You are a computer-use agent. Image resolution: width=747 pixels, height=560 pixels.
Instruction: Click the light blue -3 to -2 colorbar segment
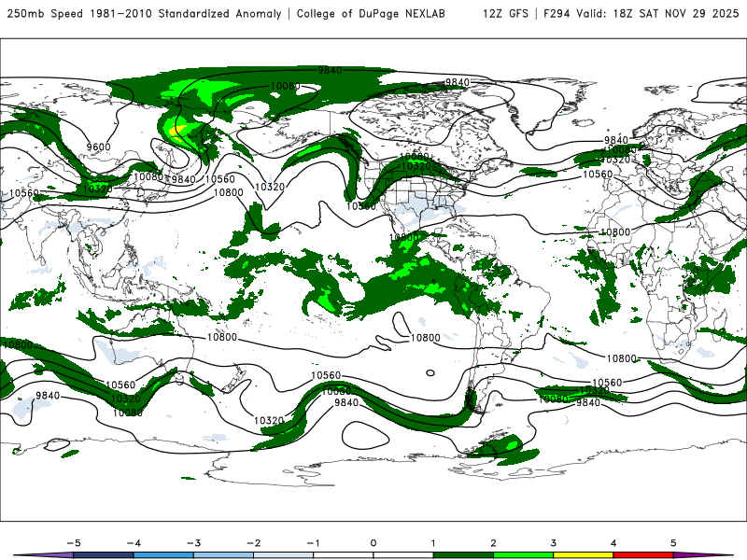[223, 555]
